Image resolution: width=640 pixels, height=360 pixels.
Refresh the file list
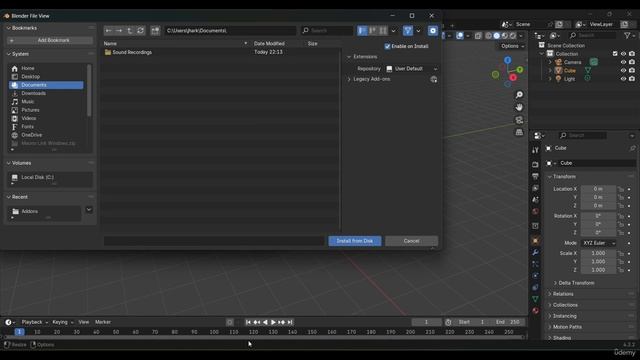click(x=140, y=31)
